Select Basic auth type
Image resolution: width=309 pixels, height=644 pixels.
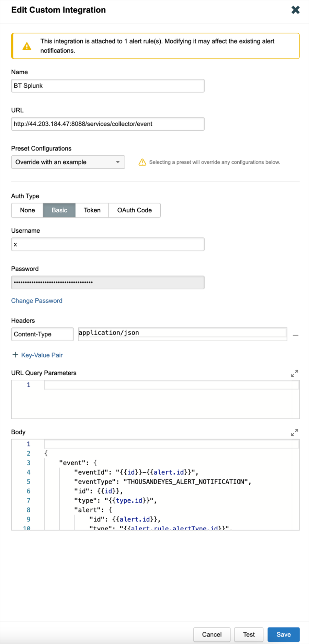click(x=59, y=210)
